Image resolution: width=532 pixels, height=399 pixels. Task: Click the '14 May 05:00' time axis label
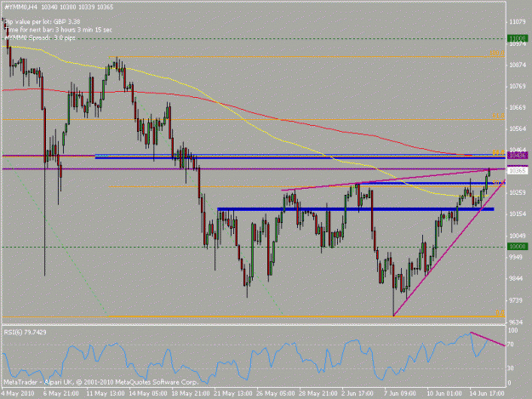click(148, 393)
